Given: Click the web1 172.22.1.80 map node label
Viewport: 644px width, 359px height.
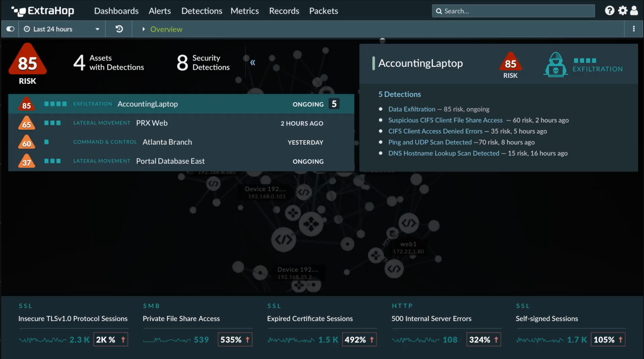Looking at the screenshot, I should [408, 248].
